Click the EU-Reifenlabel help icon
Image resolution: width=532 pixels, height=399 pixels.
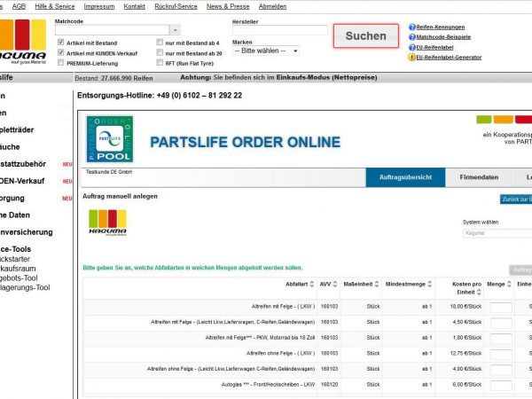(x=412, y=47)
